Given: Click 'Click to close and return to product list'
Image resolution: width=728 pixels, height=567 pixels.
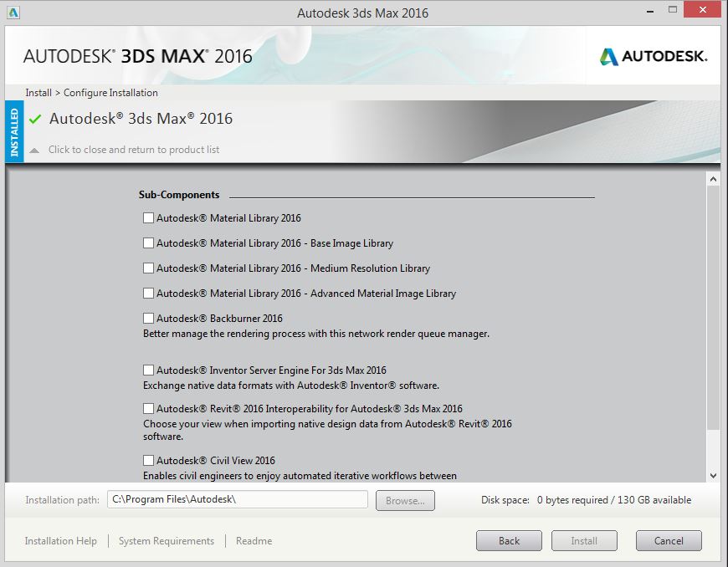Looking at the screenshot, I should pos(134,150).
